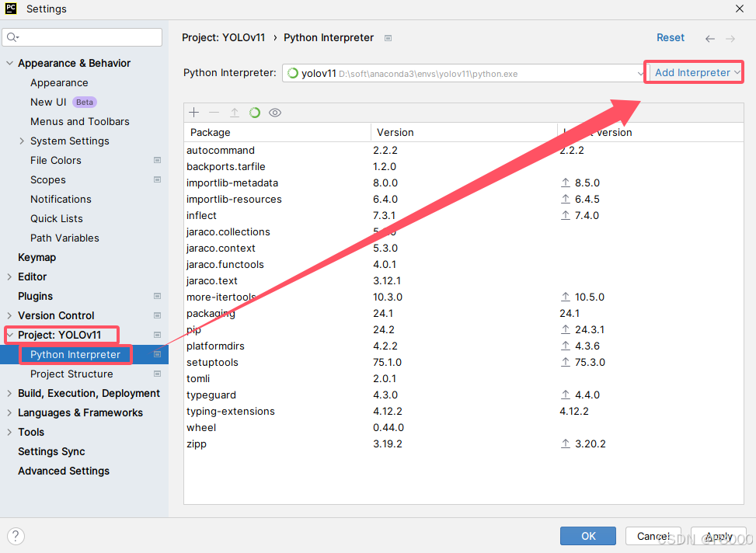Open Path Variables settings
Image resolution: width=756 pixels, height=553 pixels.
pos(64,238)
